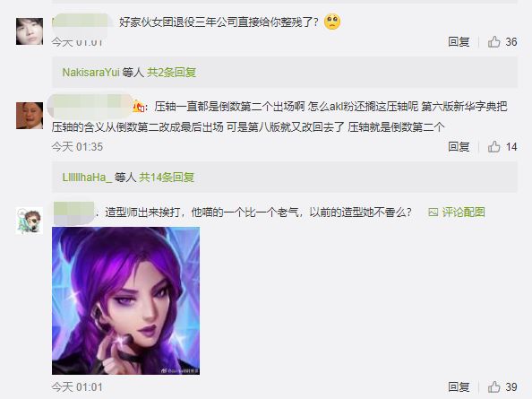Open NakisaraYui's profile link
This screenshot has width=532, height=399.
point(91,73)
